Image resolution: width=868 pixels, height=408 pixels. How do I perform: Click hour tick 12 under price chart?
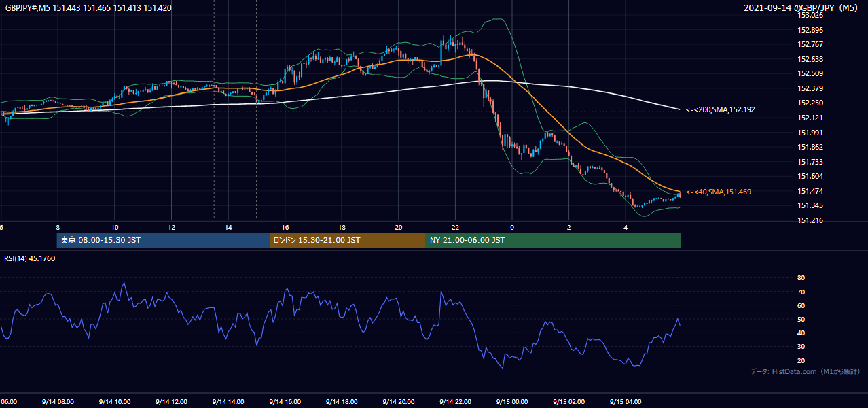[171, 228]
